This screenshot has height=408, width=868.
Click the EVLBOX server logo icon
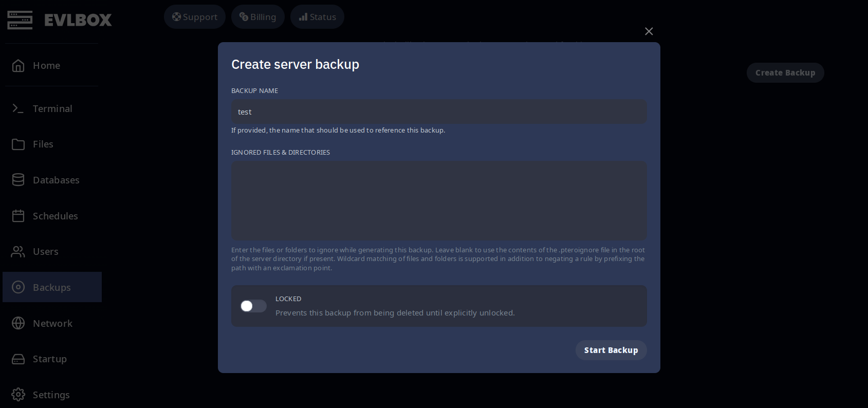(x=20, y=20)
